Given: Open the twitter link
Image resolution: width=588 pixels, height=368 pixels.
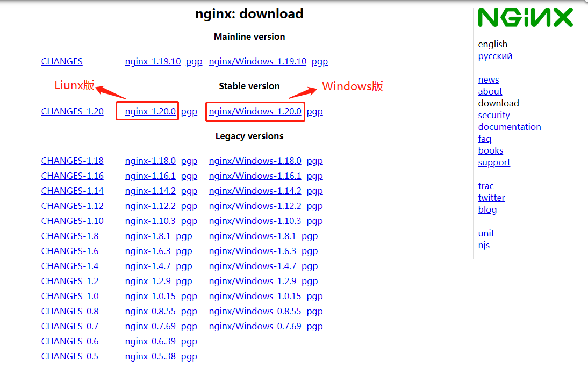Looking at the screenshot, I should [x=491, y=198].
